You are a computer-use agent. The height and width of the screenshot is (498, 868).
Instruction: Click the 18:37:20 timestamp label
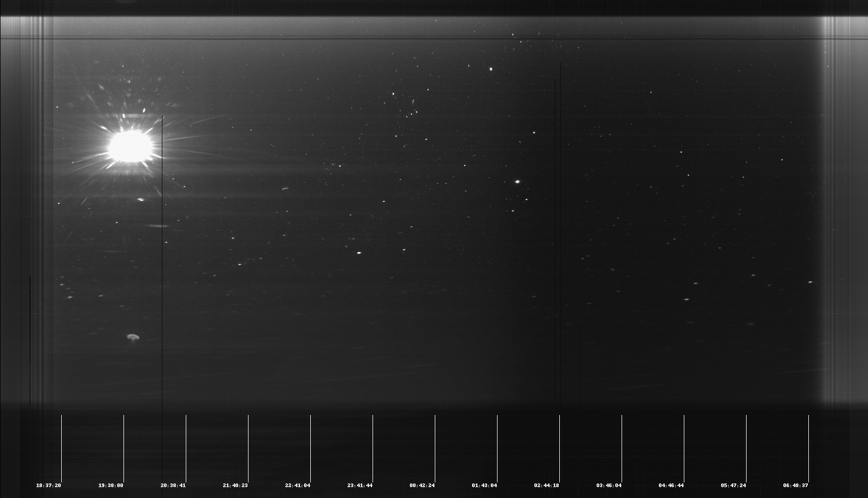(x=48, y=486)
